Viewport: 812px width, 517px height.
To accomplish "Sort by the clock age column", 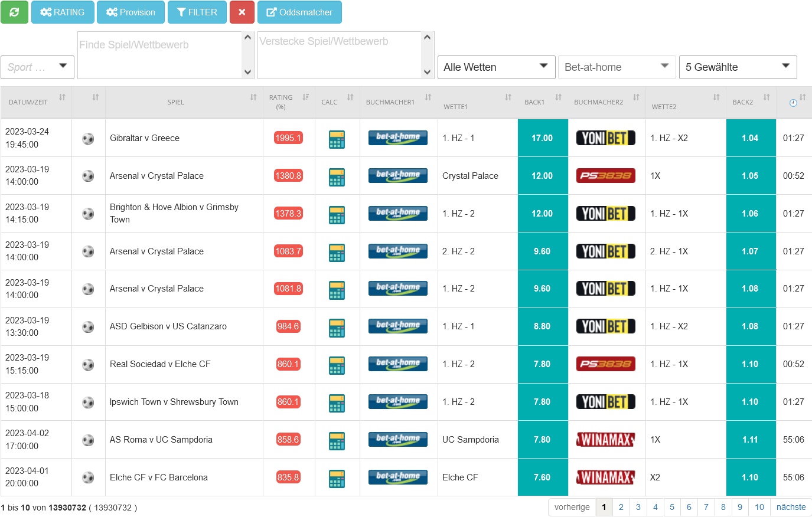I will (794, 102).
